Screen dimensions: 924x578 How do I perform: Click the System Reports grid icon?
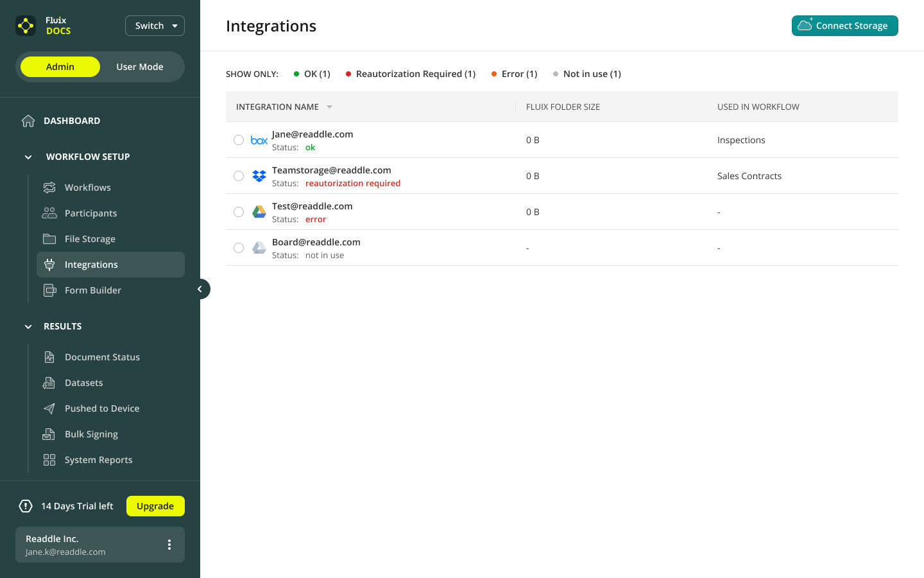point(49,460)
